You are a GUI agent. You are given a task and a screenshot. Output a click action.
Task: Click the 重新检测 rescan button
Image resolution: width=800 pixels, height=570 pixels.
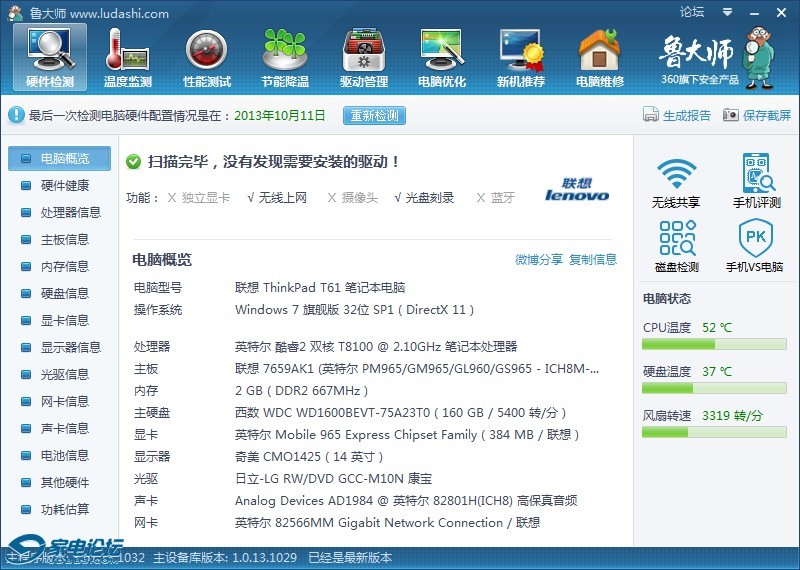pyautogui.click(x=375, y=115)
